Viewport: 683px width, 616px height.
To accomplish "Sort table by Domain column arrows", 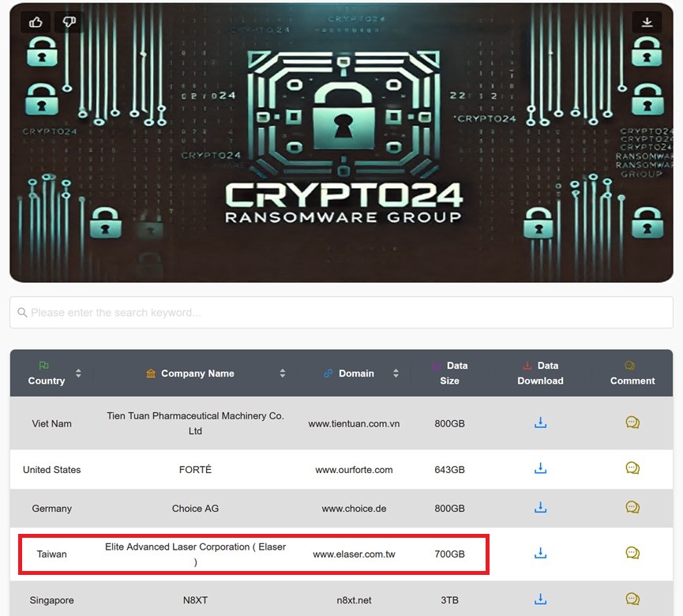I will tap(396, 373).
